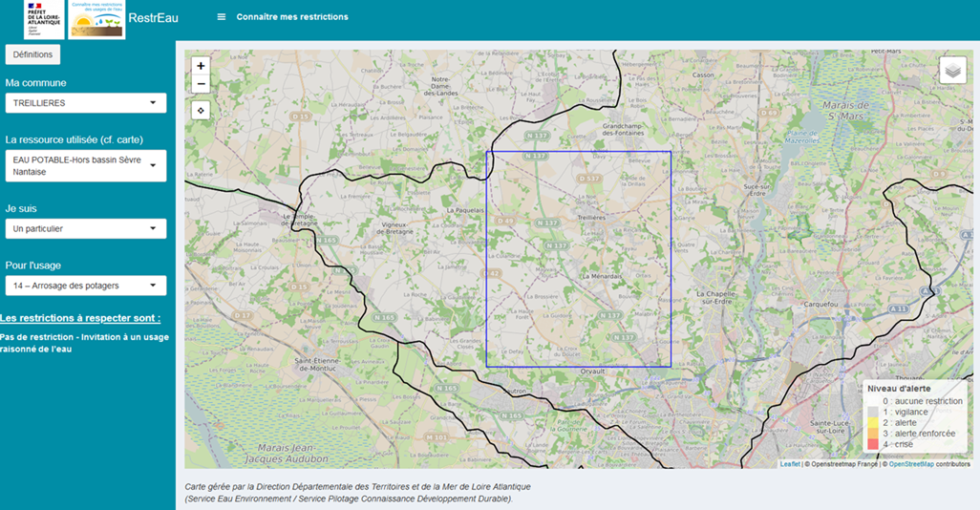Click the alerte yellow legend swatch
Image resolution: width=980 pixels, height=510 pixels.
pyautogui.click(x=873, y=422)
